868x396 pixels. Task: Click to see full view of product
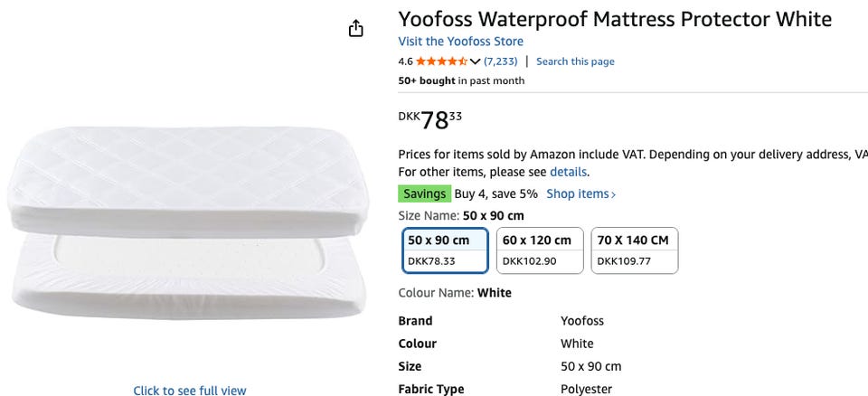click(189, 391)
